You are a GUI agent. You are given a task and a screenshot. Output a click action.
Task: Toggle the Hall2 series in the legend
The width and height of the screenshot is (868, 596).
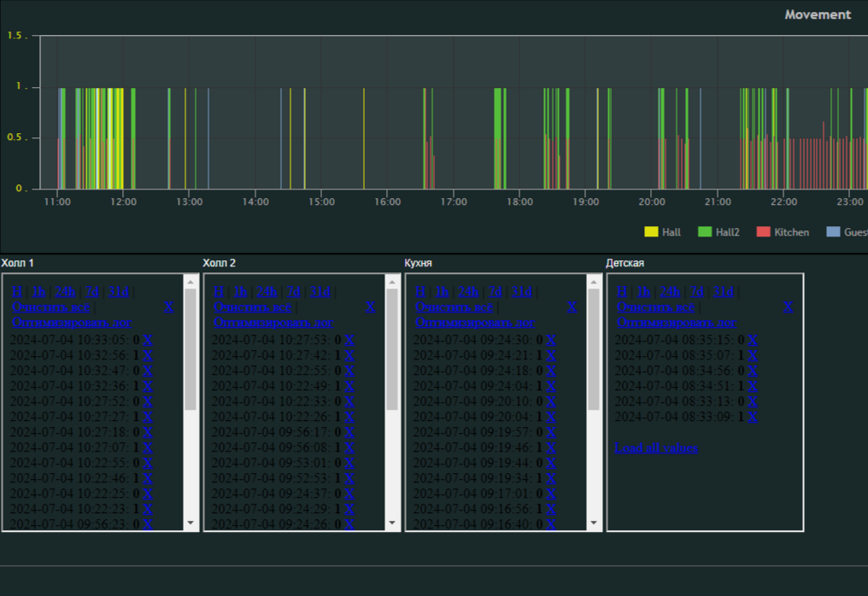pos(727,231)
